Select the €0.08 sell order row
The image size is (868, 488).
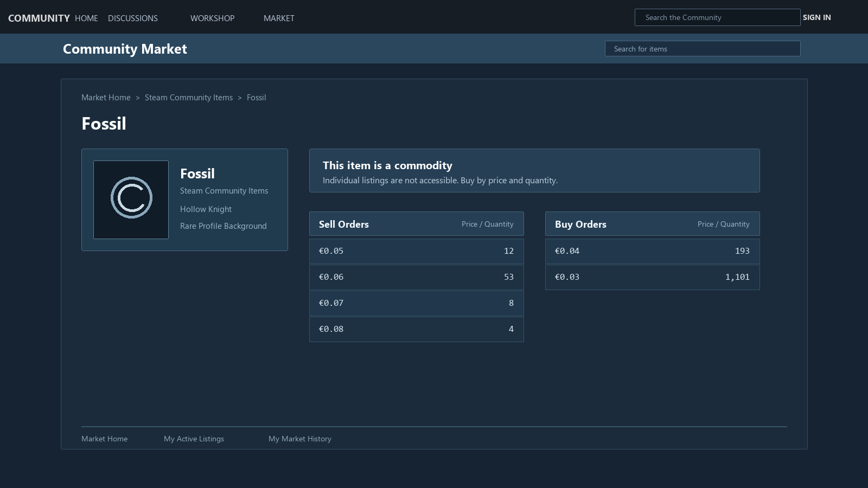[417, 329]
